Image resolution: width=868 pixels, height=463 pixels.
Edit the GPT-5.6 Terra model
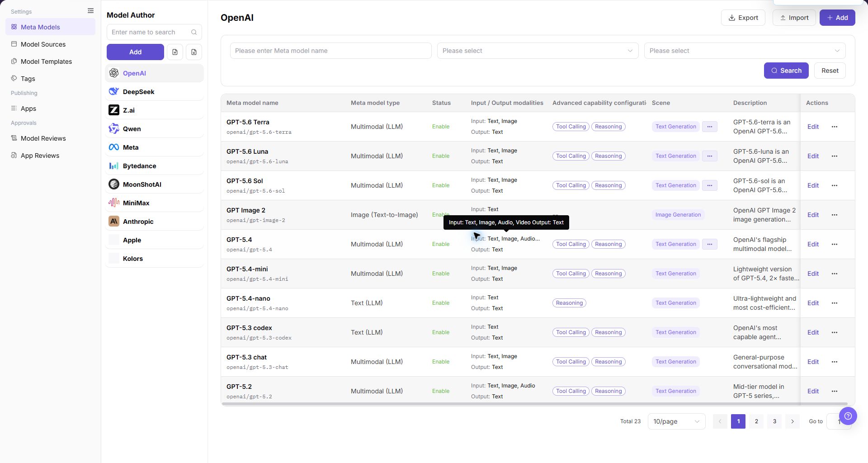point(813,127)
